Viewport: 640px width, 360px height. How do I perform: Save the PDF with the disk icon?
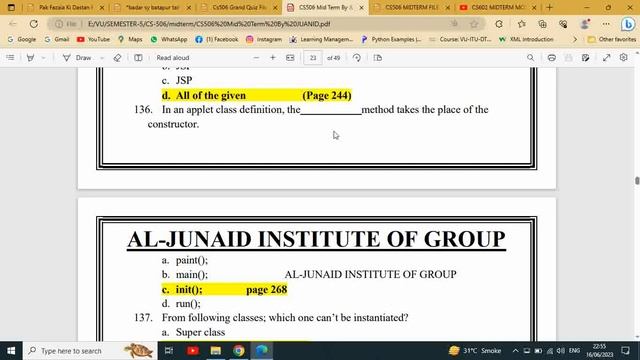point(569,58)
